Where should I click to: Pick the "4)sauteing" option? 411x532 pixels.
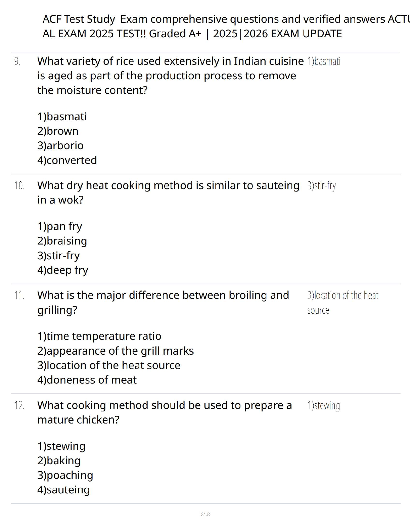tap(64, 490)
